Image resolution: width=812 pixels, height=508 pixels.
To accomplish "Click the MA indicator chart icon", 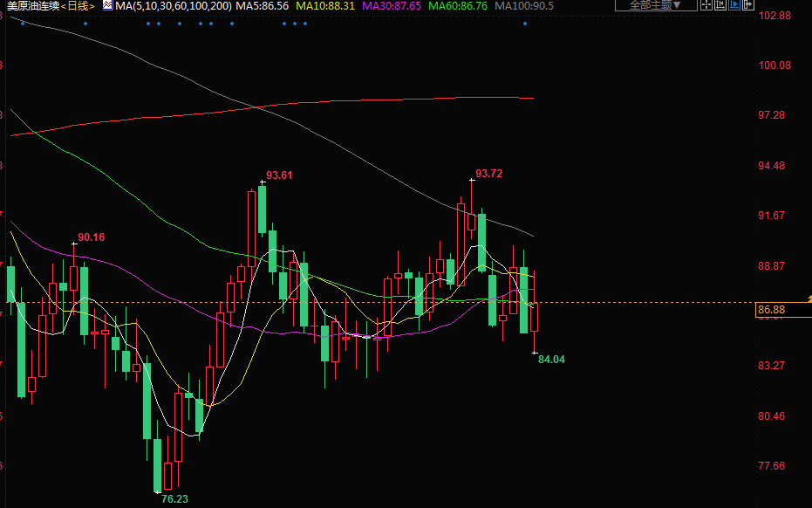I will pos(107,5).
